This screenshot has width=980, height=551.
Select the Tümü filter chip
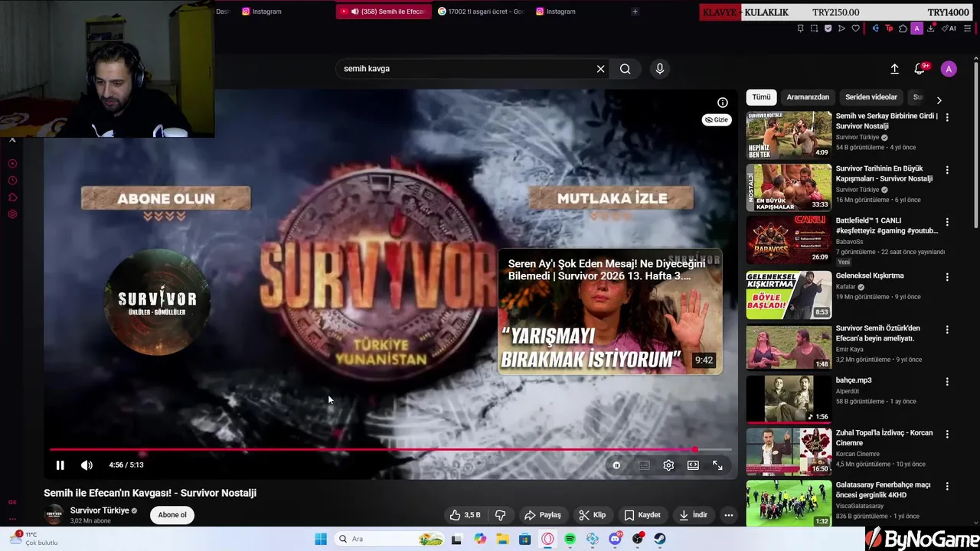point(761,97)
